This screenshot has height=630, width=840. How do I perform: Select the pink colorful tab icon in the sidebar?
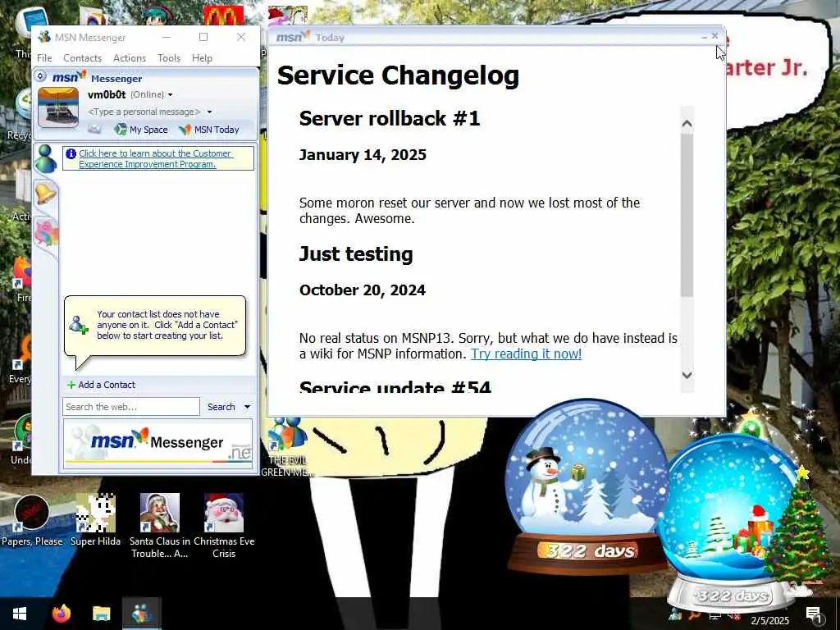(46, 234)
